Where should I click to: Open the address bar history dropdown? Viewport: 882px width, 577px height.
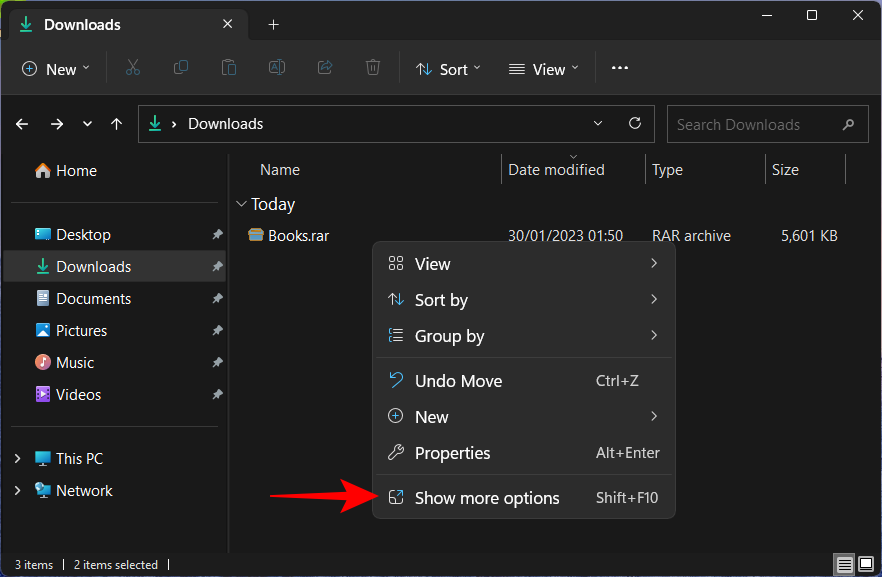pos(598,124)
